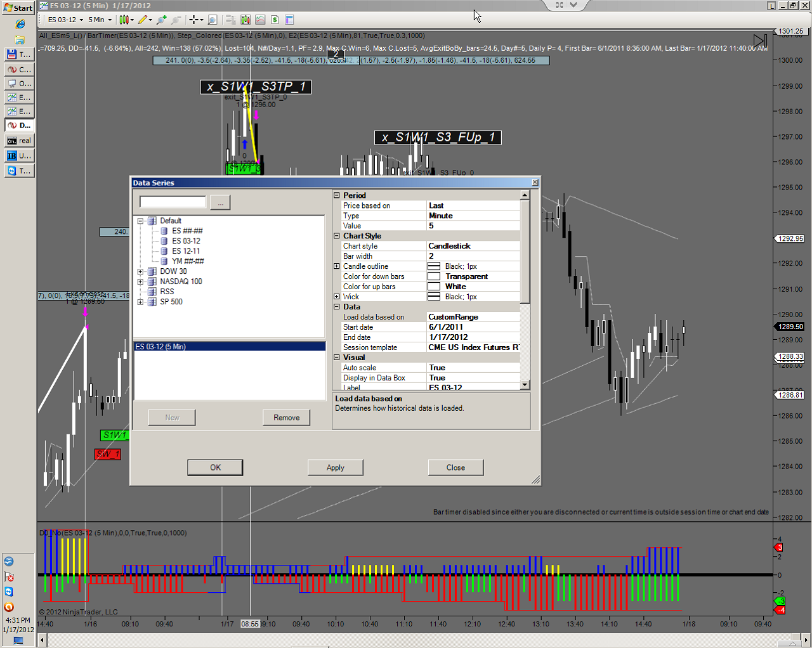
Task: Click the zoom in icon in chart toolbar
Action: [x=162, y=20]
